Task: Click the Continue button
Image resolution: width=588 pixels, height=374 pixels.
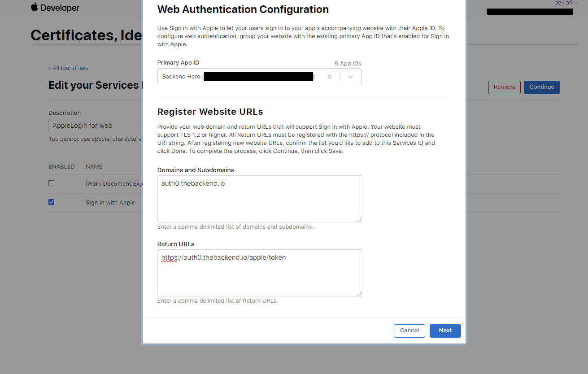Action: (x=542, y=87)
